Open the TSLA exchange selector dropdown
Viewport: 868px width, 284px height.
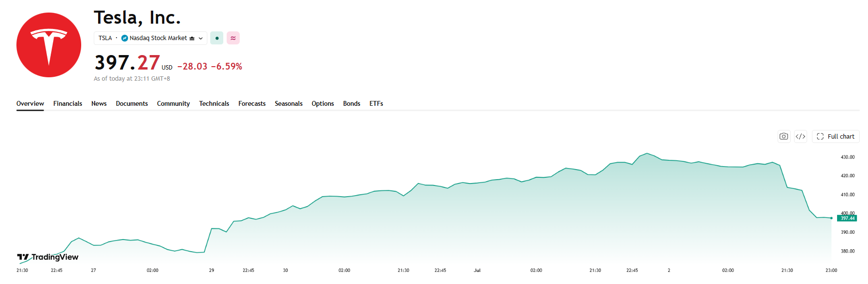(150, 38)
